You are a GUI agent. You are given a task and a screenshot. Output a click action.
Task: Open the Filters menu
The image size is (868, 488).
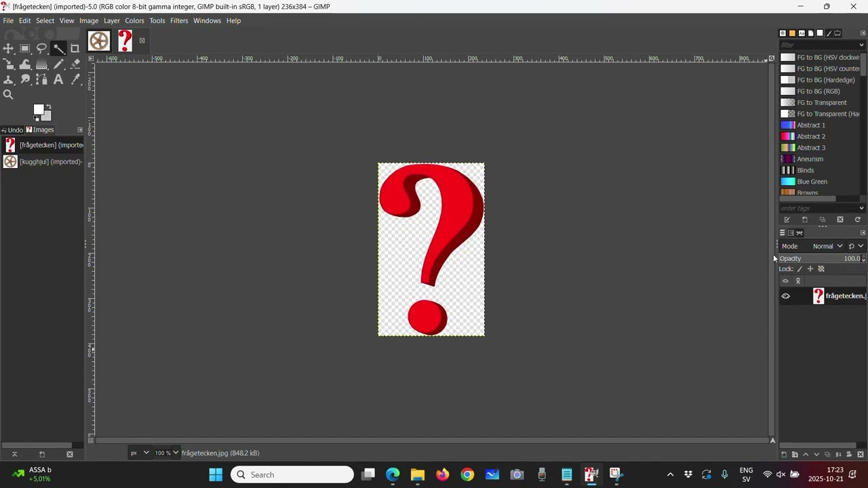179,20
